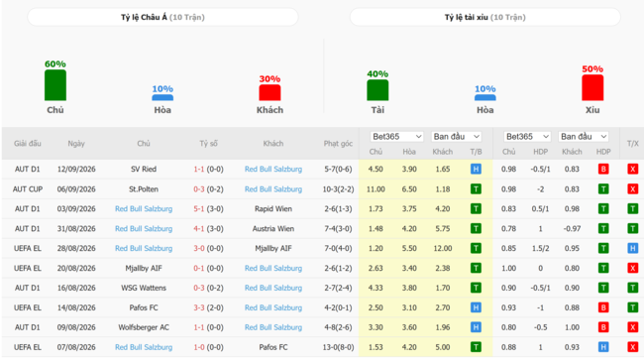Click green T HDP badge in 20/08/2026 row

(603, 268)
